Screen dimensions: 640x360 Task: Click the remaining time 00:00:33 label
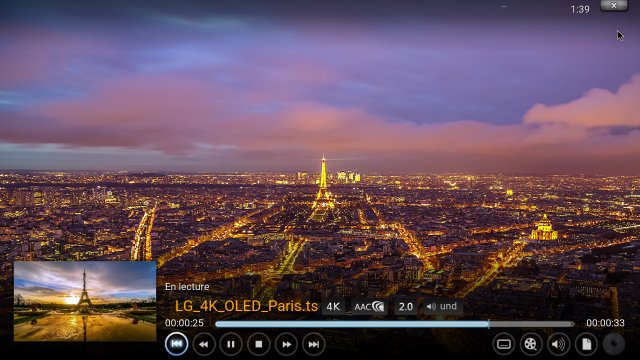pyautogui.click(x=605, y=323)
